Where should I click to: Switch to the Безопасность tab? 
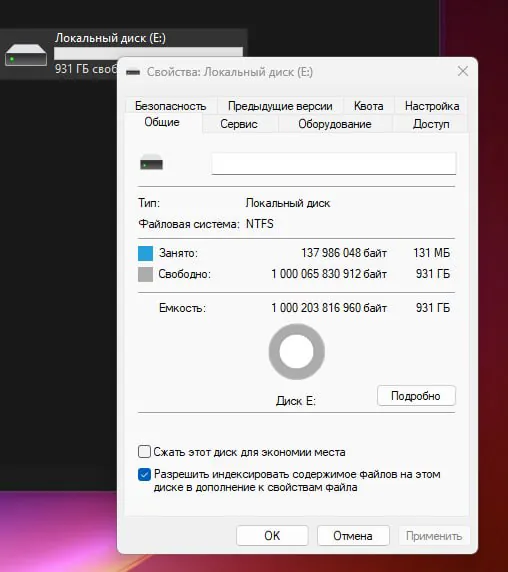point(171,106)
